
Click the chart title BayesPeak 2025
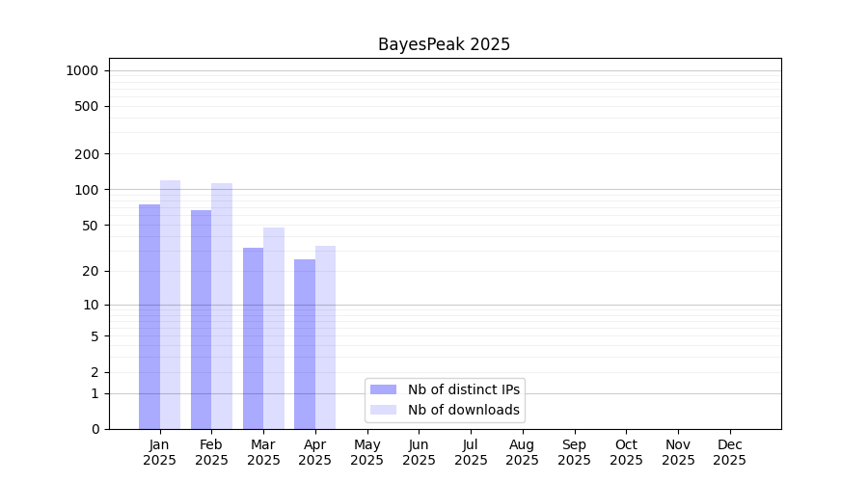pos(444,44)
